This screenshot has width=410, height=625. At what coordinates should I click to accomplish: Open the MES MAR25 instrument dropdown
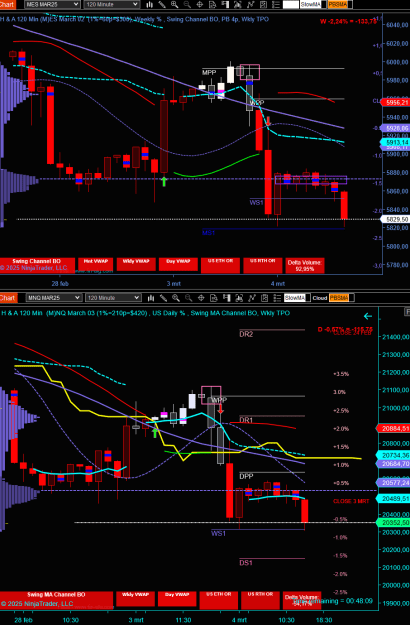(x=52, y=4)
